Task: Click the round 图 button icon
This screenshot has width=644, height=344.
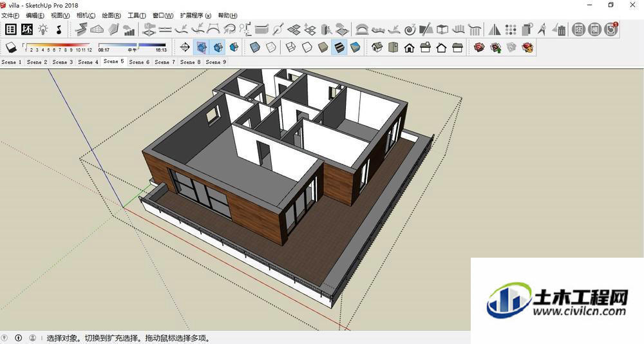Action: [578, 30]
